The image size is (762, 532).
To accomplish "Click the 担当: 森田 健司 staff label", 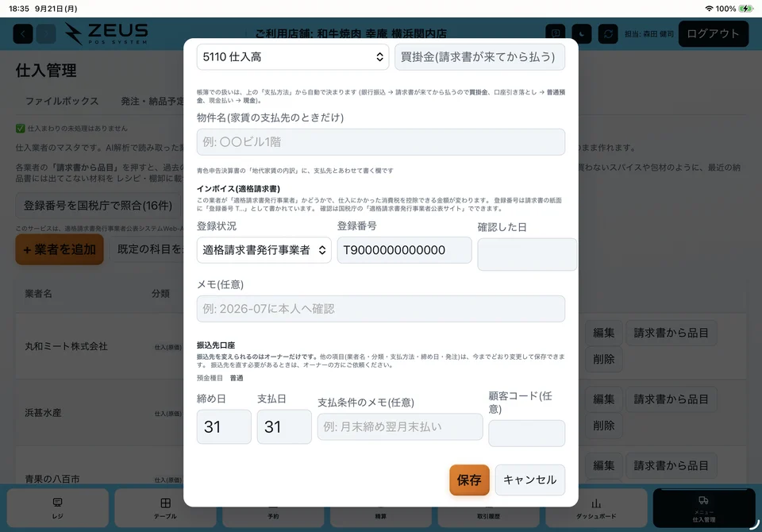I will pos(649,34).
